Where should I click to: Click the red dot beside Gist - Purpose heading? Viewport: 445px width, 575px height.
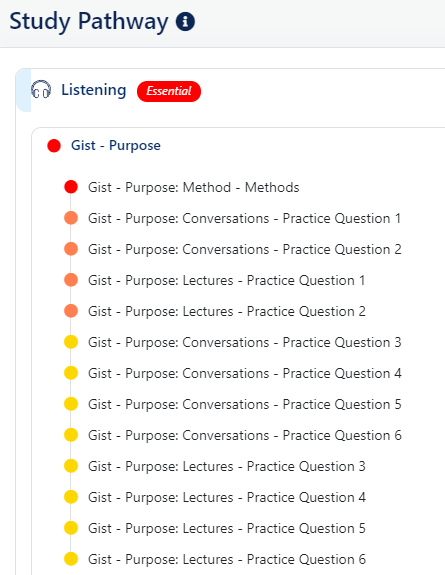click(54, 146)
